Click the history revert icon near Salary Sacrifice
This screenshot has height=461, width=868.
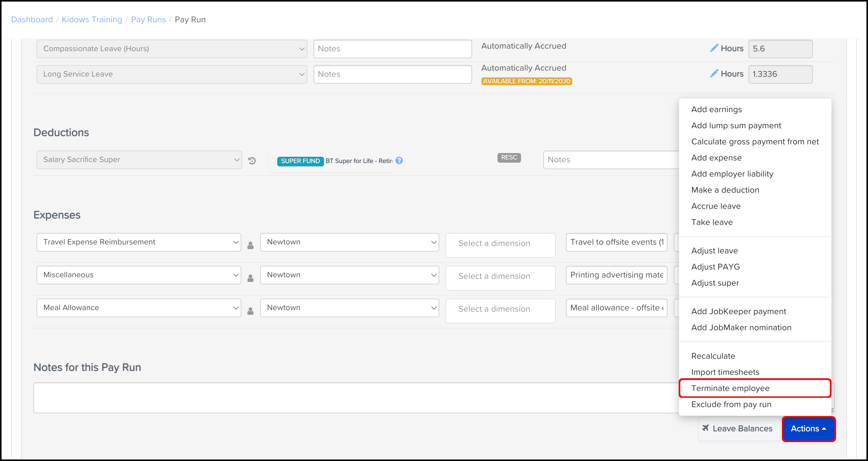coord(252,161)
